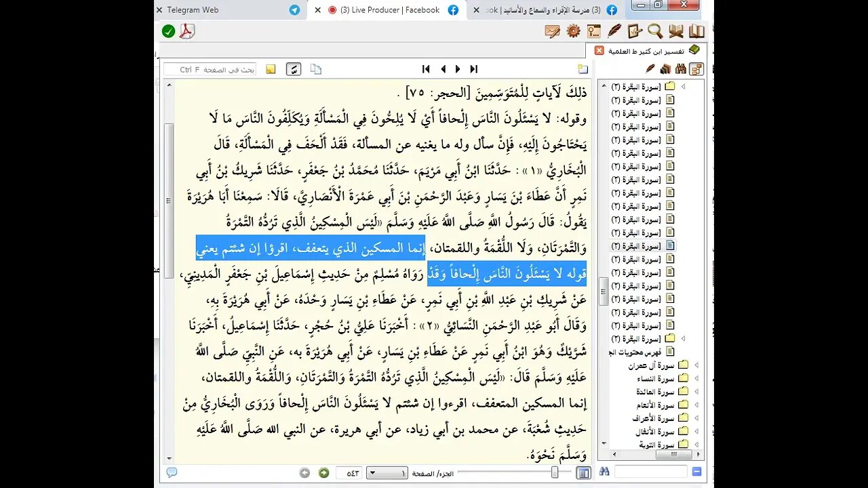The height and width of the screenshot is (488, 868).
Task: Open the search window icon with magnifier and dots
Action: tap(593, 30)
